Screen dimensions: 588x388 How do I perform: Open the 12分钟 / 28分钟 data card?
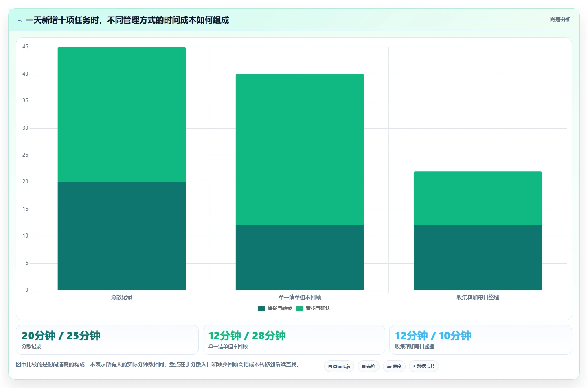point(294,340)
